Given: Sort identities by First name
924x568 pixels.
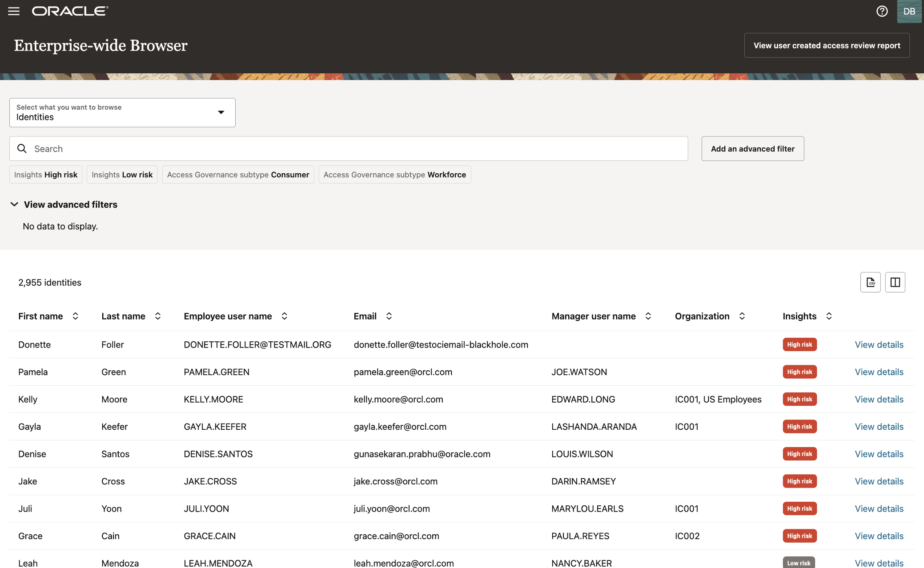Looking at the screenshot, I should pos(75,316).
